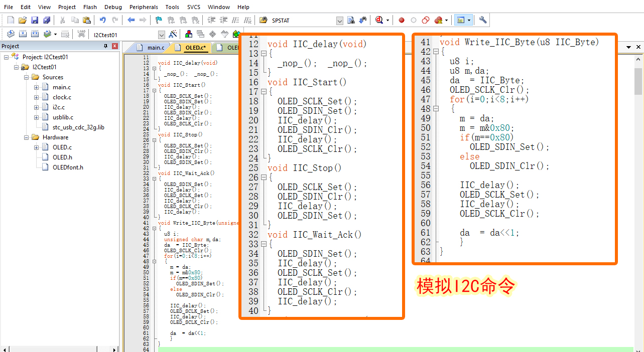This screenshot has width=644, height=352.
Task: Collapse the Hardware group in project tree
Action: 26,137
